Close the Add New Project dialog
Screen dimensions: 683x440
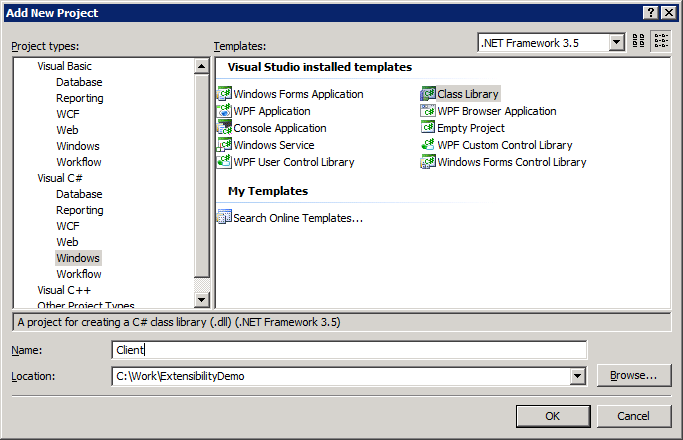[668, 13]
